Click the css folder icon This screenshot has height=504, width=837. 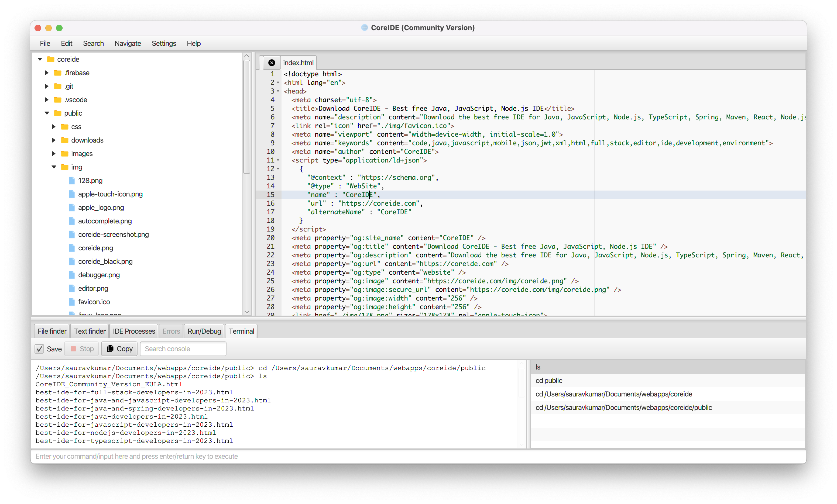[x=64, y=127]
